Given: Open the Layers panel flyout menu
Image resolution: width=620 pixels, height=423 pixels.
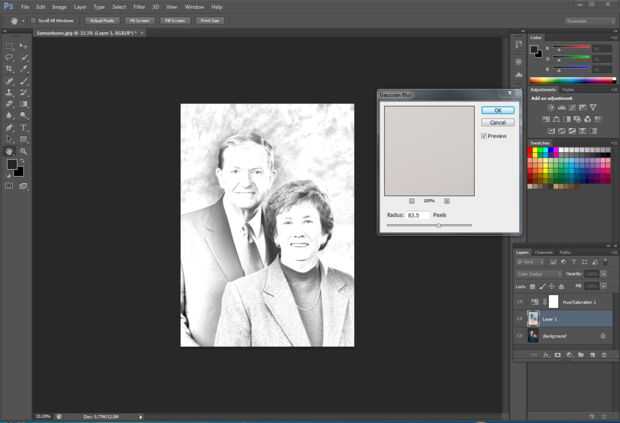Looking at the screenshot, I should tap(614, 253).
